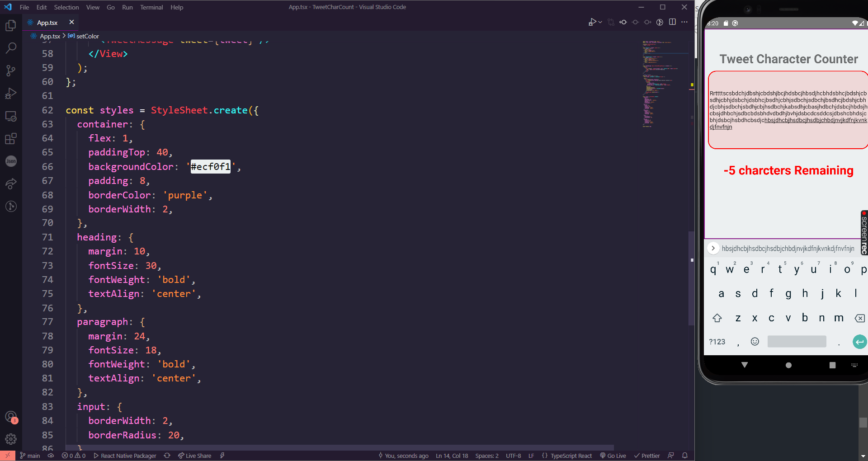Change encoding via UTF-8
This screenshot has height=461, width=868.
point(514,456)
